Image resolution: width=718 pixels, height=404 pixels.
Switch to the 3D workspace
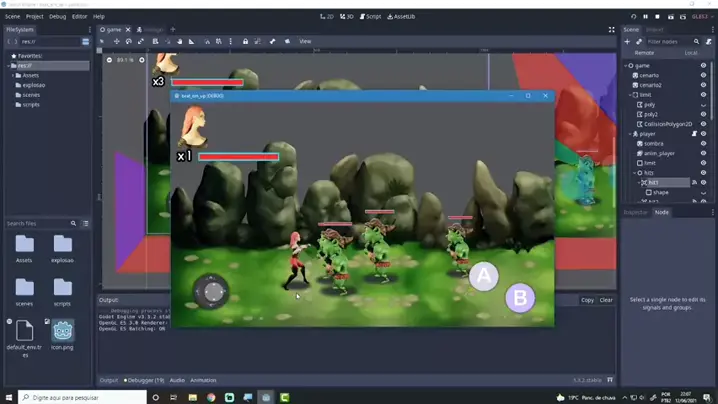click(347, 16)
